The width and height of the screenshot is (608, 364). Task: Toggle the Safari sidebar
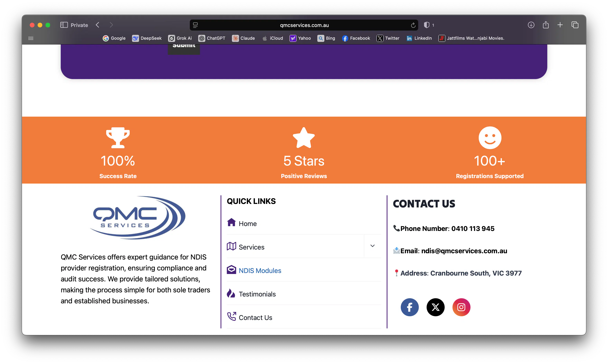(x=64, y=25)
